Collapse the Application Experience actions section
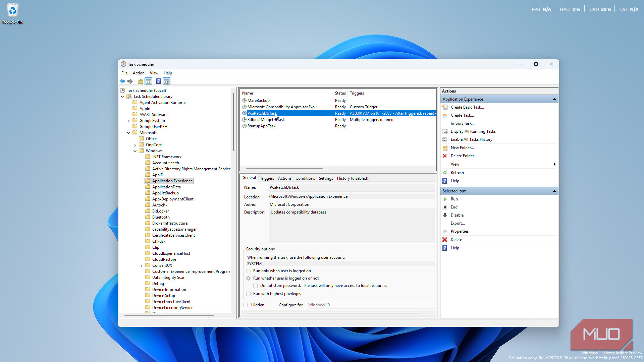 [554, 99]
